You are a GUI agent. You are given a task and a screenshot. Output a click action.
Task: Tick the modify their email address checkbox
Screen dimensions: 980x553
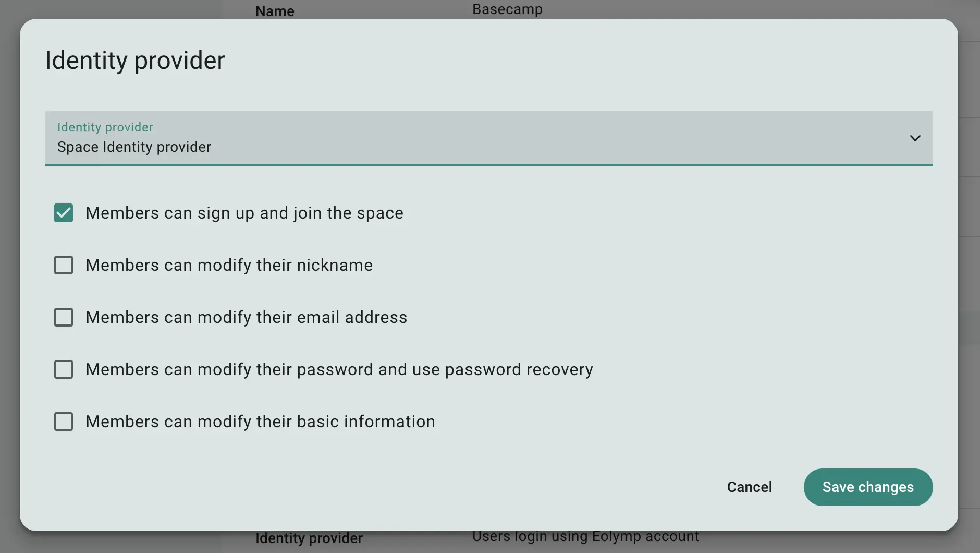64,317
